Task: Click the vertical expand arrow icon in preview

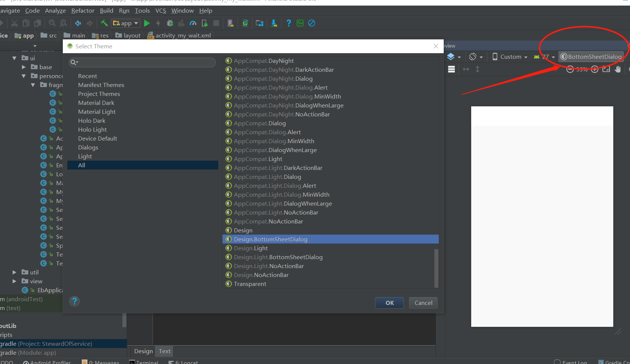Action: pyautogui.click(x=478, y=69)
